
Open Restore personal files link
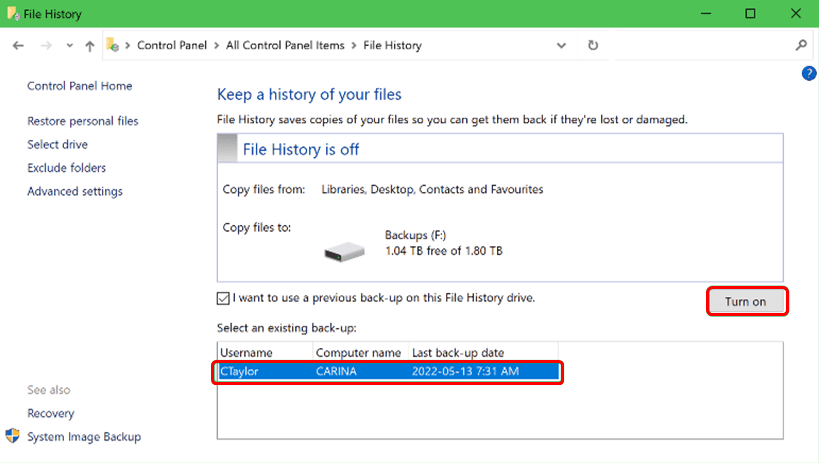83,121
